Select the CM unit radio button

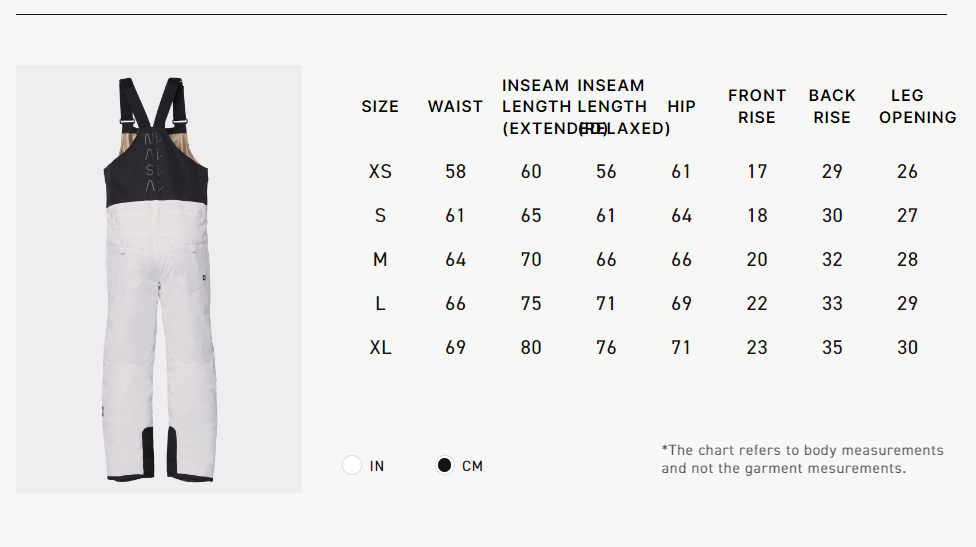point(444,465)
